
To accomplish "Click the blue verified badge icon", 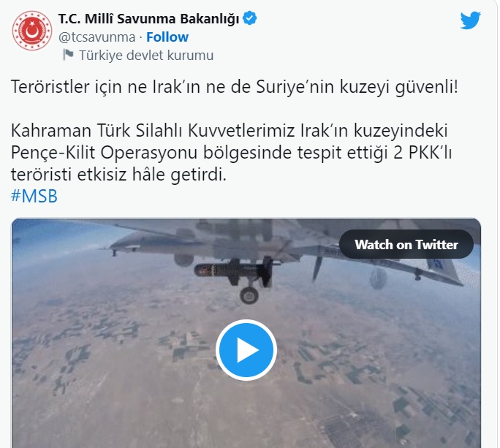I will click(250, 18).
